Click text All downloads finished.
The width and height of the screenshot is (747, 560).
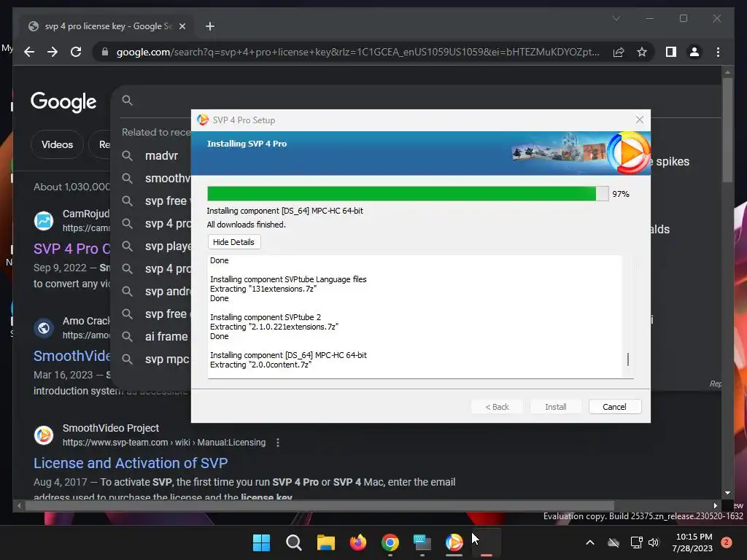click(x=247, y=225)
